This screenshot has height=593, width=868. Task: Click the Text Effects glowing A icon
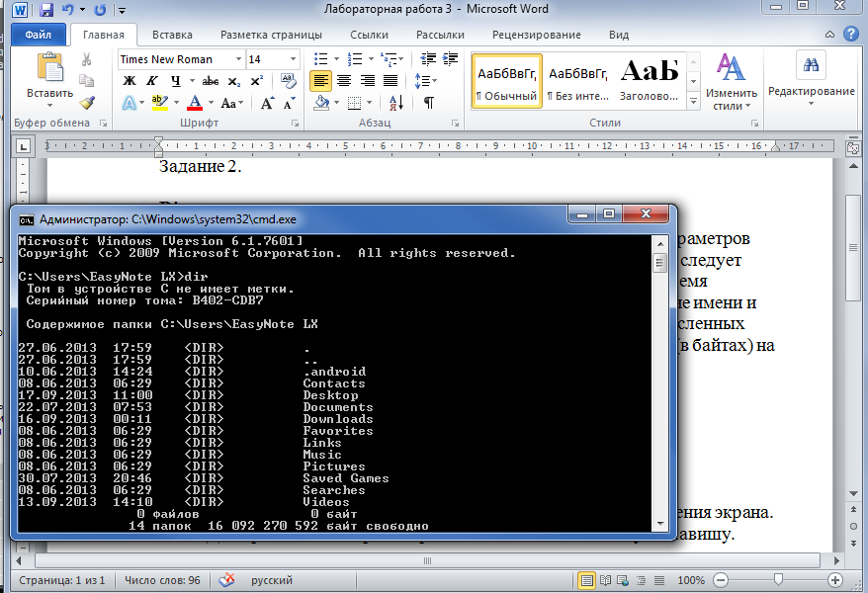[x=129, y=103]
